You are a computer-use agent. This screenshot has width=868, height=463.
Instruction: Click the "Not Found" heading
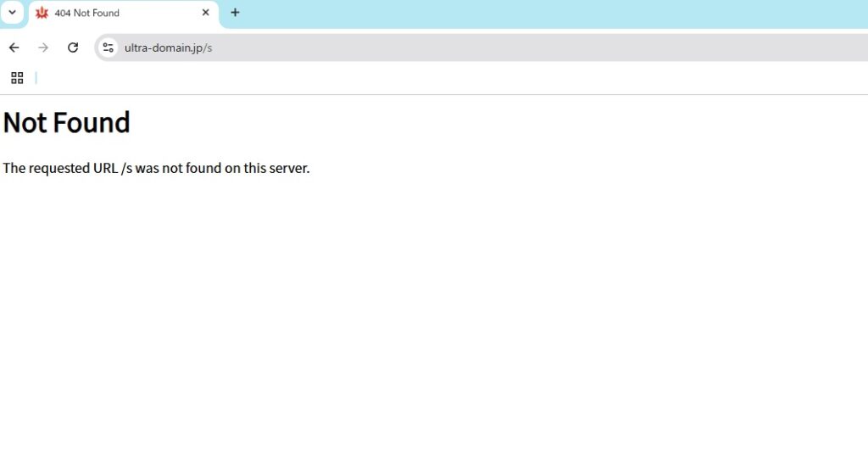(66, 123)
